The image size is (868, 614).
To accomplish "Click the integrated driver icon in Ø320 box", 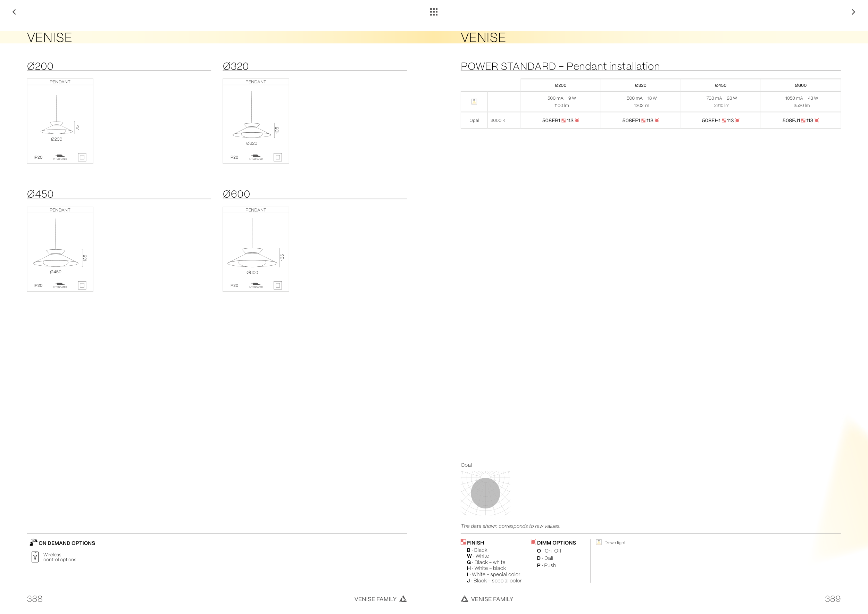I will 256,157.
